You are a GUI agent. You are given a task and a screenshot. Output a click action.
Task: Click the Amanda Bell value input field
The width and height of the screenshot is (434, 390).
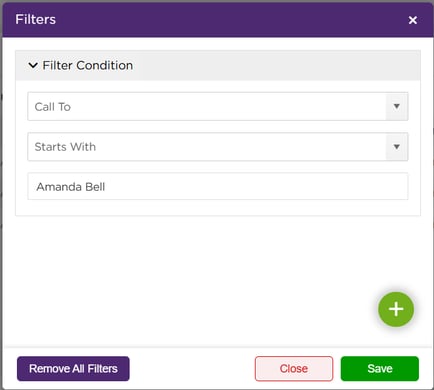[x=218, y=186]
